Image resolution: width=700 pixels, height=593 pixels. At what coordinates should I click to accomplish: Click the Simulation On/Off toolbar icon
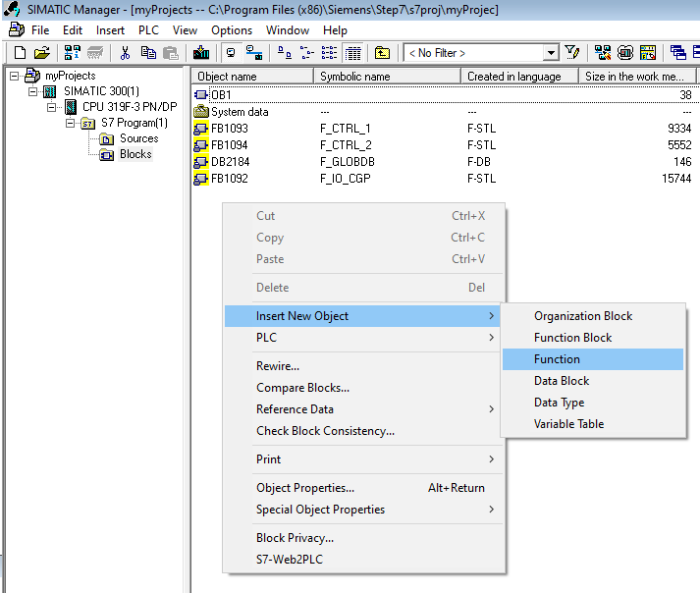625,53
